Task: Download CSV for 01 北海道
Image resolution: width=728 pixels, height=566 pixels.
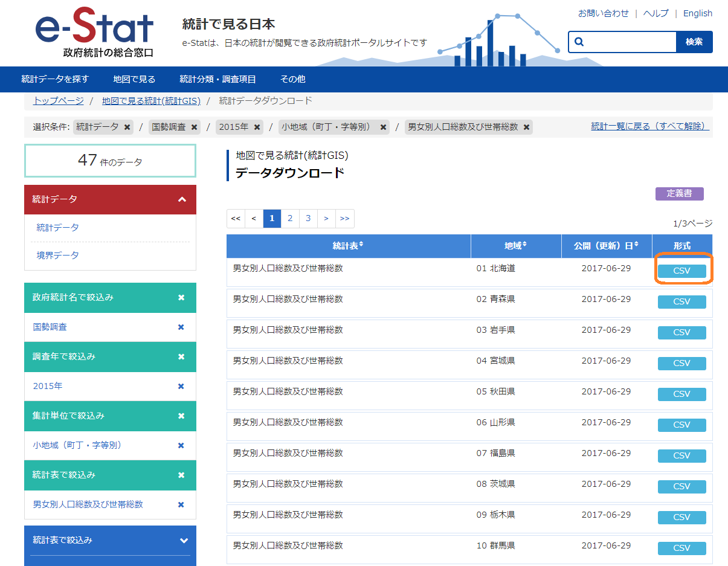Action: 681,271
